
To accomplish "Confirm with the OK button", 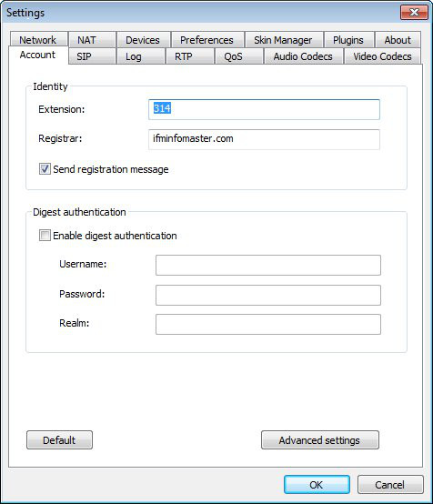I will [317, 484].
